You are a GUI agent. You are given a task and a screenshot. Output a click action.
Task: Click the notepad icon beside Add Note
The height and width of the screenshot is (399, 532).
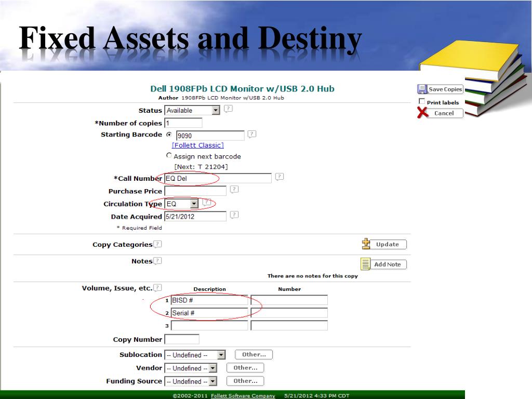pos(365,264)
